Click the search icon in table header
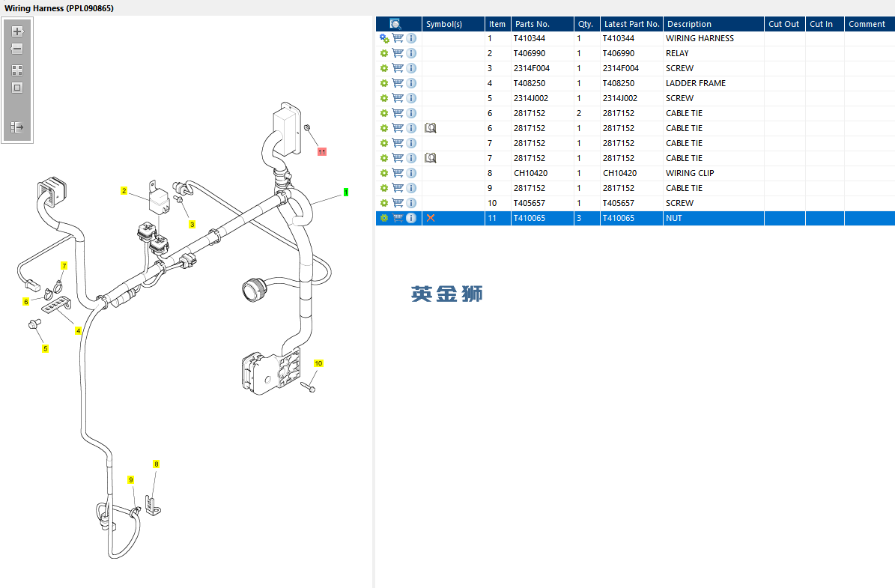The height and width of the screenshot is (588, 895). [395, 24]
